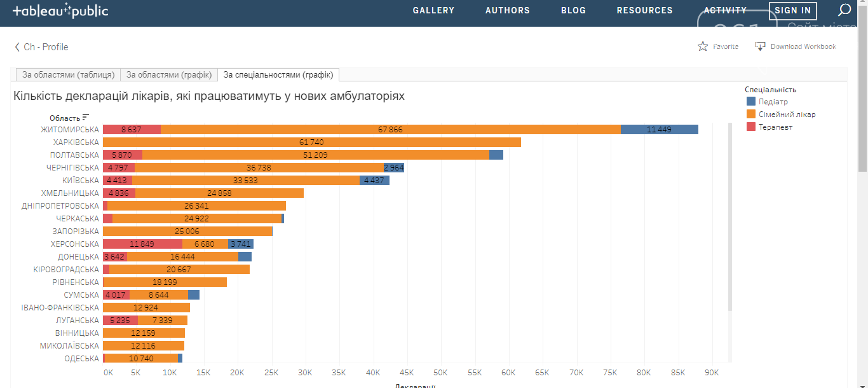Screen dimensions: 868x388
Task: Select the Терапевт red legend swatch
Action: (x=751, y=127)
